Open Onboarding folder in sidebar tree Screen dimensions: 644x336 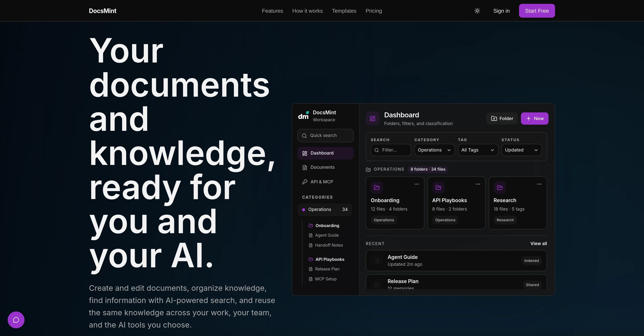(x=327, y=225)
